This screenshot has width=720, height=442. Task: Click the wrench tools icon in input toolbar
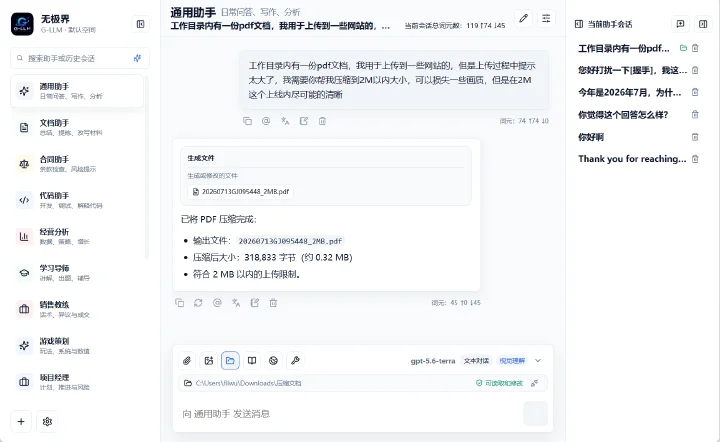295,361
